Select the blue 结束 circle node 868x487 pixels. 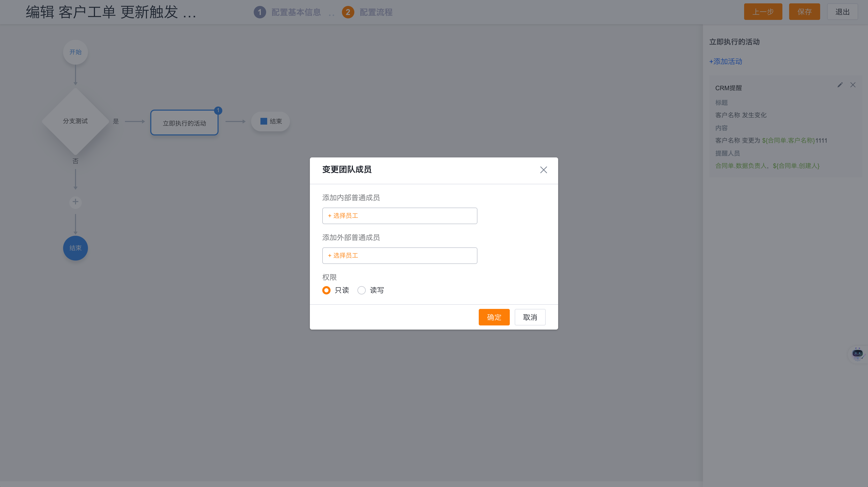(x=76, y=248)
